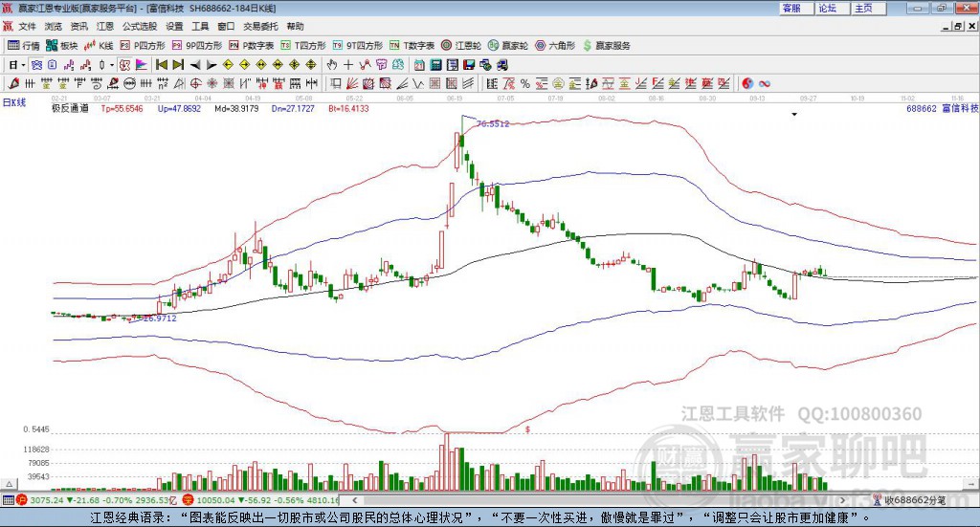
Task: Click the black left arrow icon
Action: [x=195, y=65]
